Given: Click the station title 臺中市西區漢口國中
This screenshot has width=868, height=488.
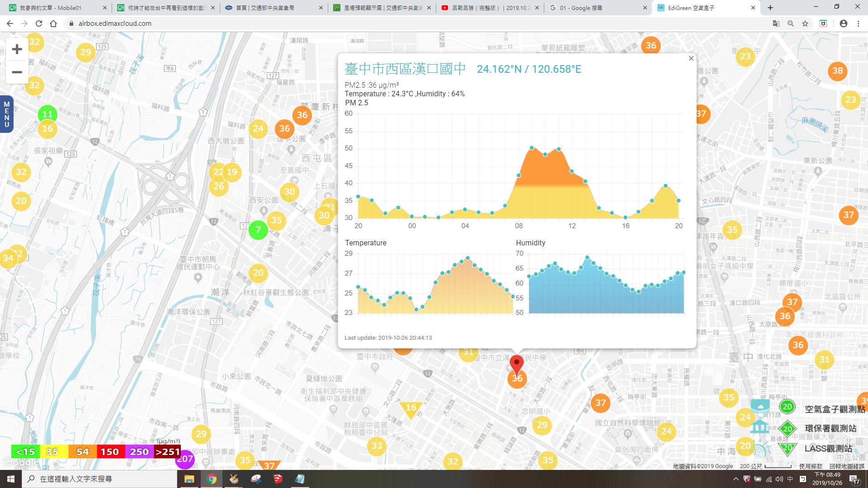Looking at the screenshot, I should coord(405,69).
